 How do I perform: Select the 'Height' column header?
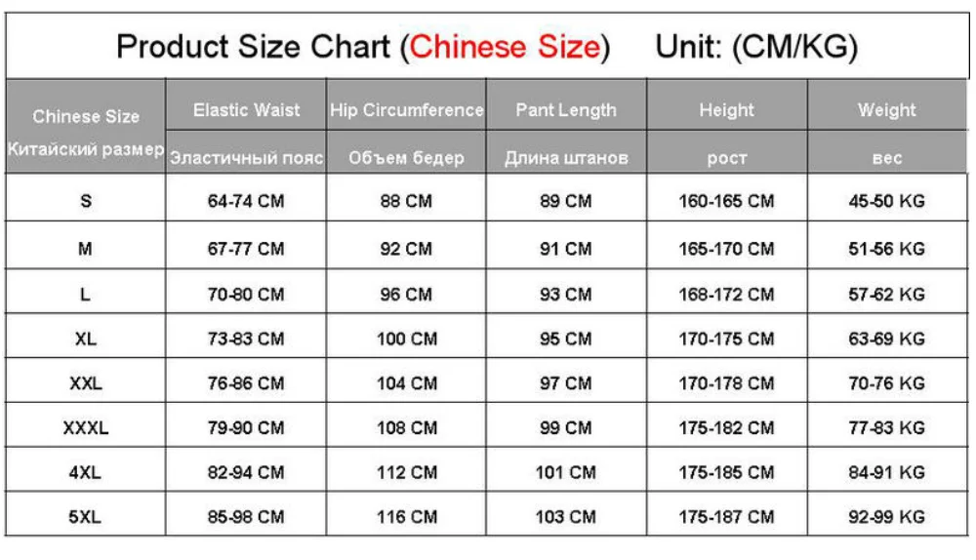click(726, 110)
